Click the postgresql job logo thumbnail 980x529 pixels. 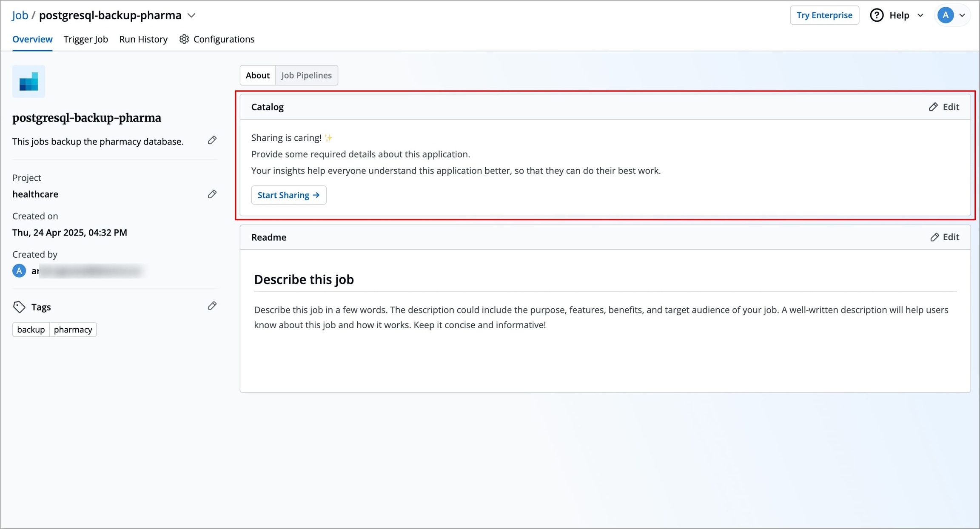[x=28, y=82]
